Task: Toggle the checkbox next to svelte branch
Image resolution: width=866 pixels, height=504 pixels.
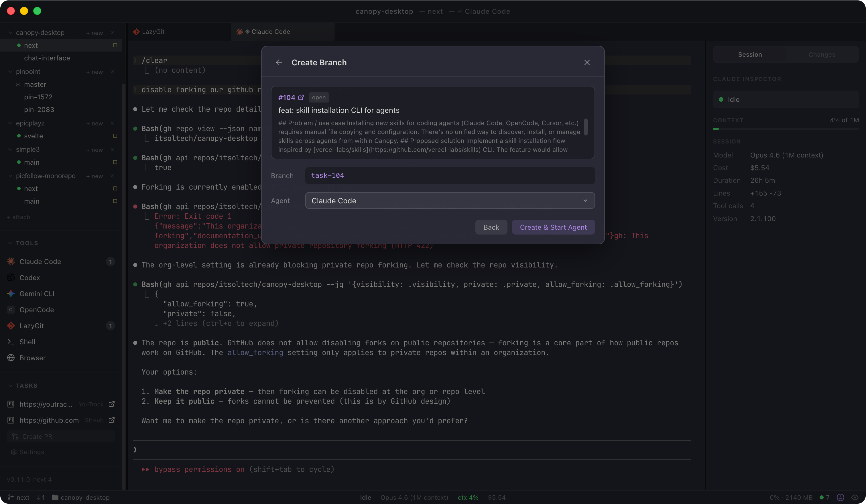Action: tap(115, 136)
